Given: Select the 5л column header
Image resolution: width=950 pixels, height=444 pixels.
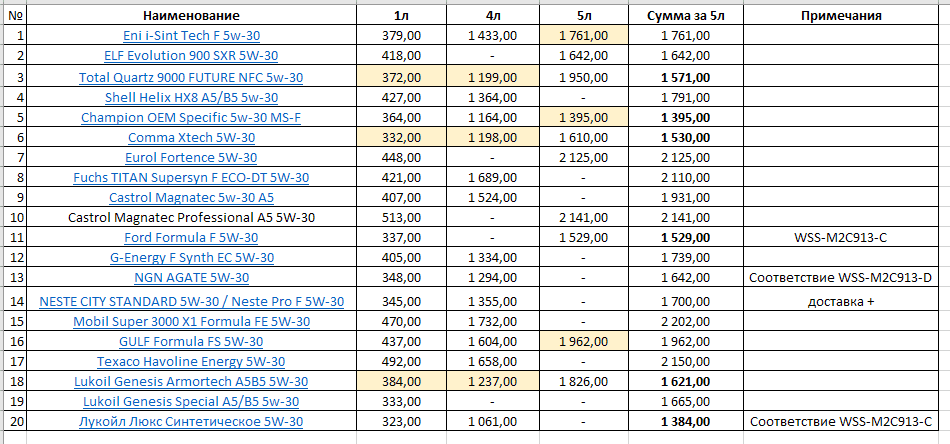Looking at the screenshot, I should 583,16.
